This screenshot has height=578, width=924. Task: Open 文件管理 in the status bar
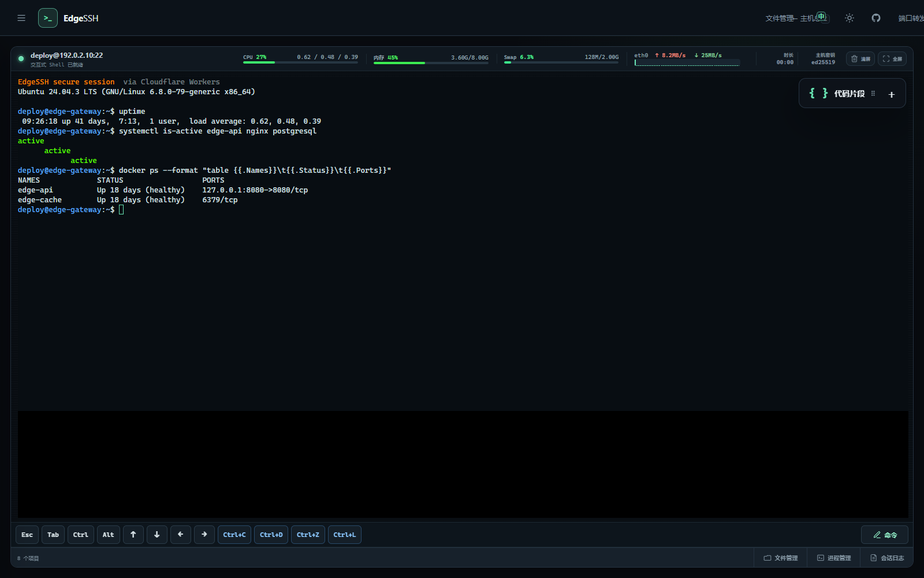pyautogui.click(x=781, y=558)
